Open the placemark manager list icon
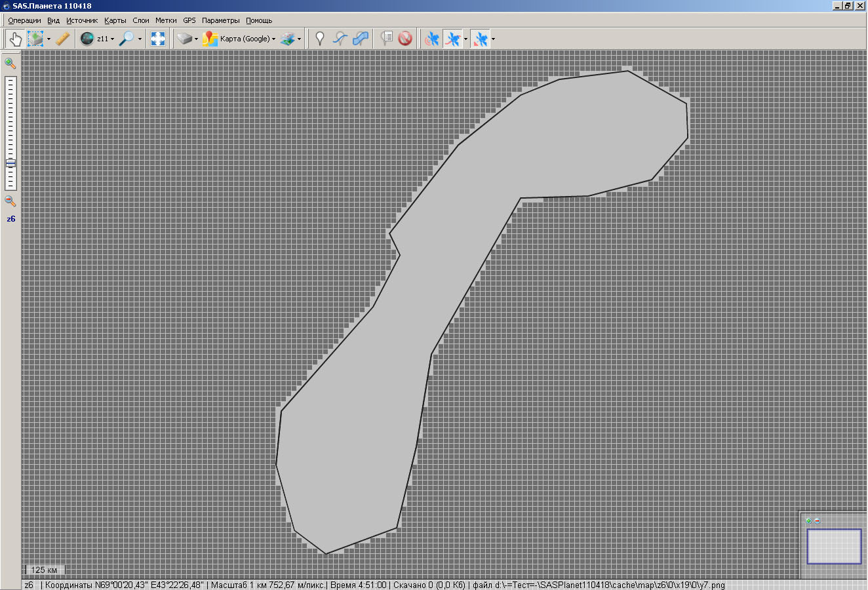868x590 pixels. [387, 39]
